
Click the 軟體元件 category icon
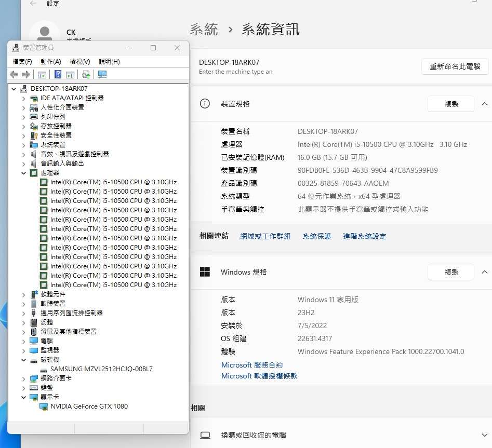[34, 294]
